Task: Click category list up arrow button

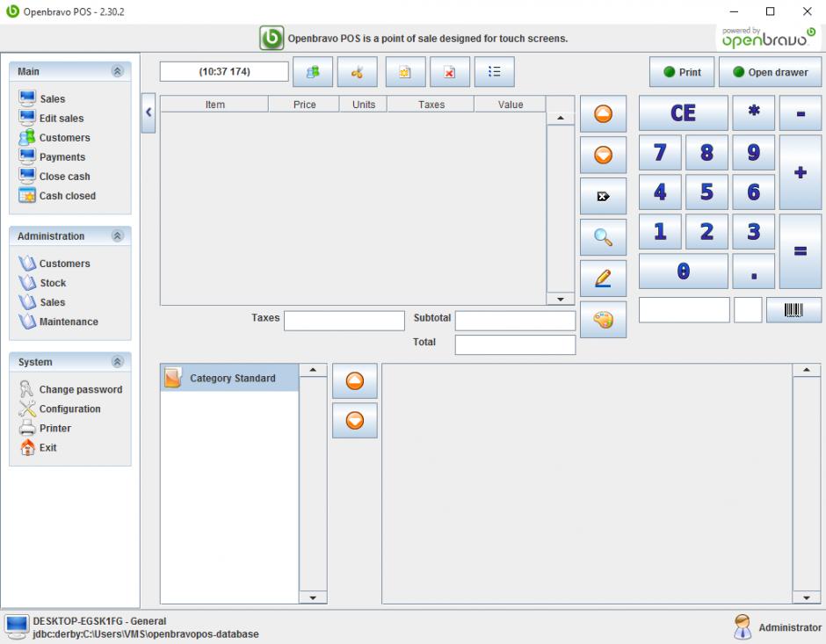Action: tap(354, 380)
